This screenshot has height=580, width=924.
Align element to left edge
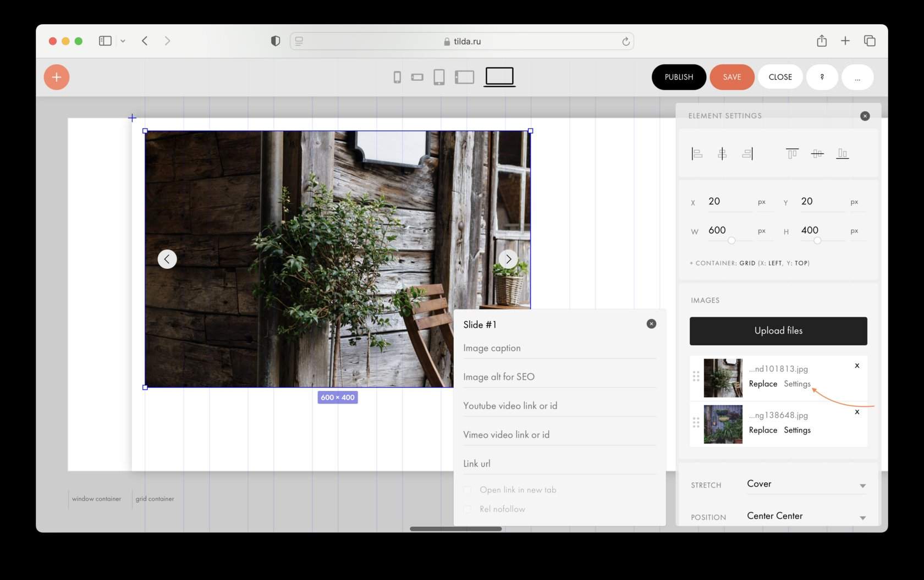697,154
